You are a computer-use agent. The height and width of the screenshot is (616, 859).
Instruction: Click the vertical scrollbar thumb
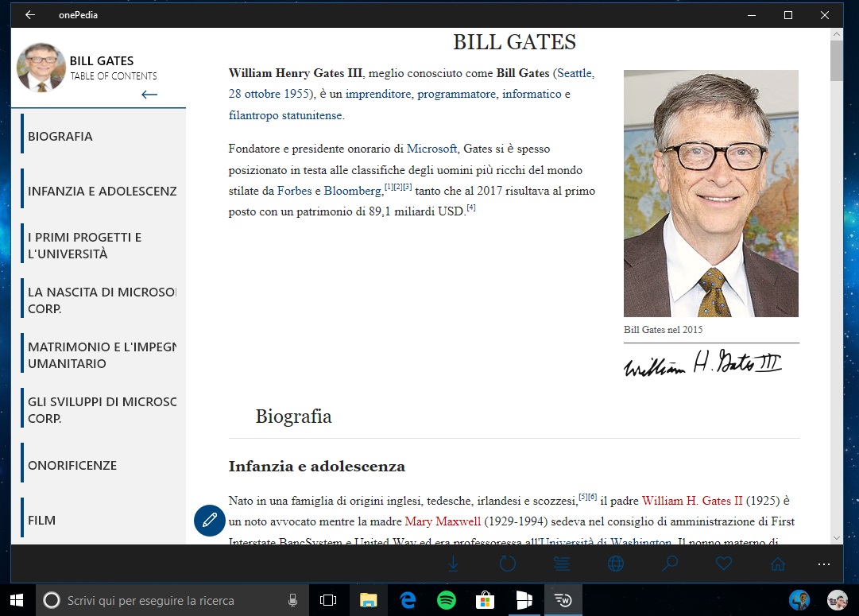[837, 61]
